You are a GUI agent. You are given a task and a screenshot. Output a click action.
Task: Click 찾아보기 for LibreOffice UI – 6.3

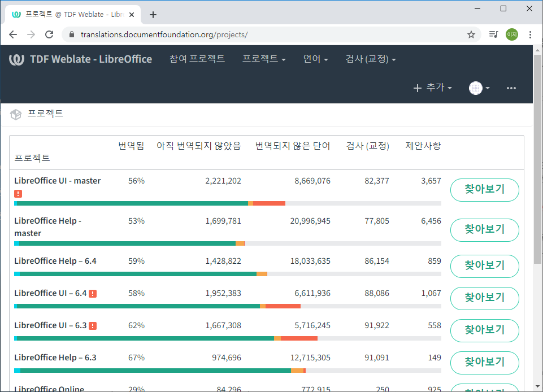point(484,330)
